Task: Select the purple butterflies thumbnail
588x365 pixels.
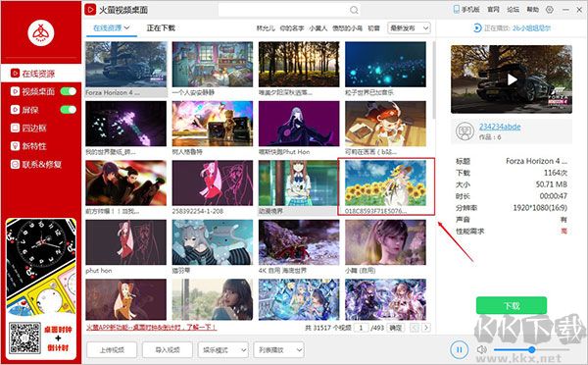Action: 126,124
